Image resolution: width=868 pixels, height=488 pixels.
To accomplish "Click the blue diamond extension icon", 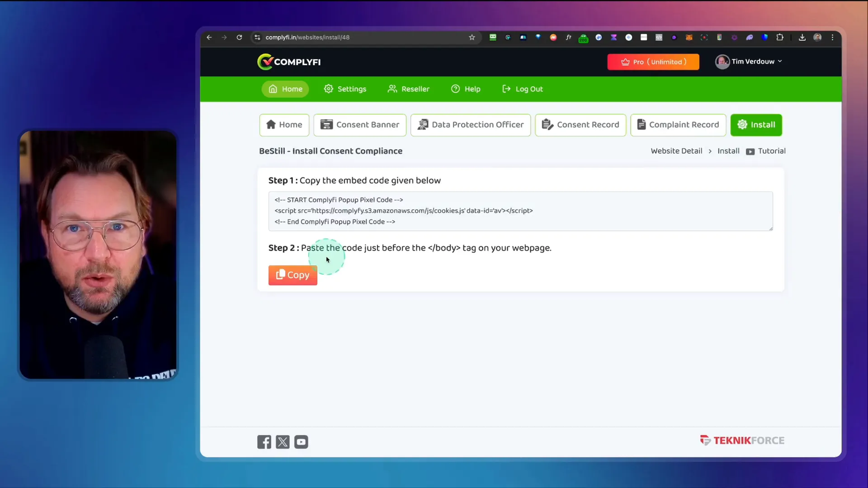I will [538, 37].
